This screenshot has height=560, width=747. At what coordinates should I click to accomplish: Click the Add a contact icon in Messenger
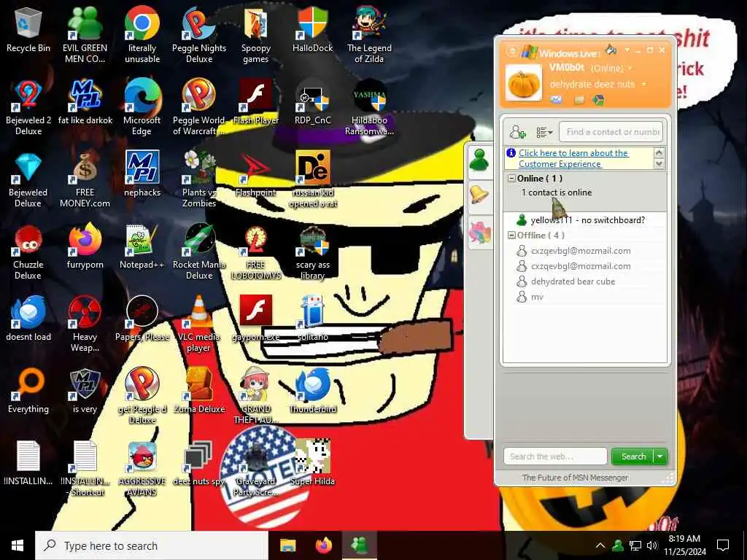517,132
